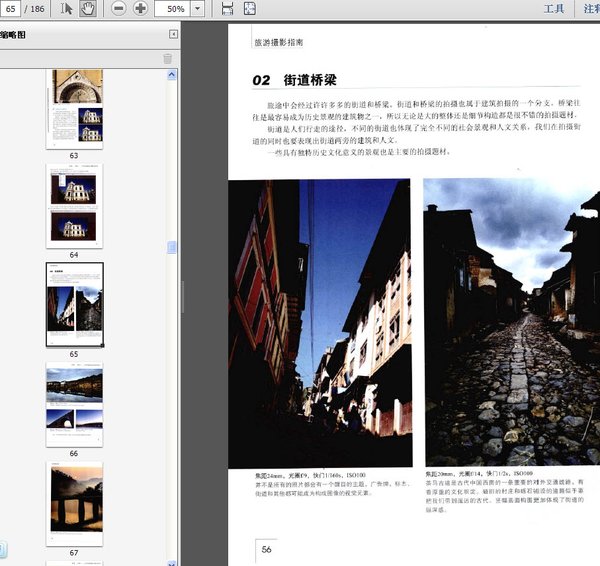Click the trash icon in thumbnails panel
Screen dimensions: 600x566
(x=167, y=58)
